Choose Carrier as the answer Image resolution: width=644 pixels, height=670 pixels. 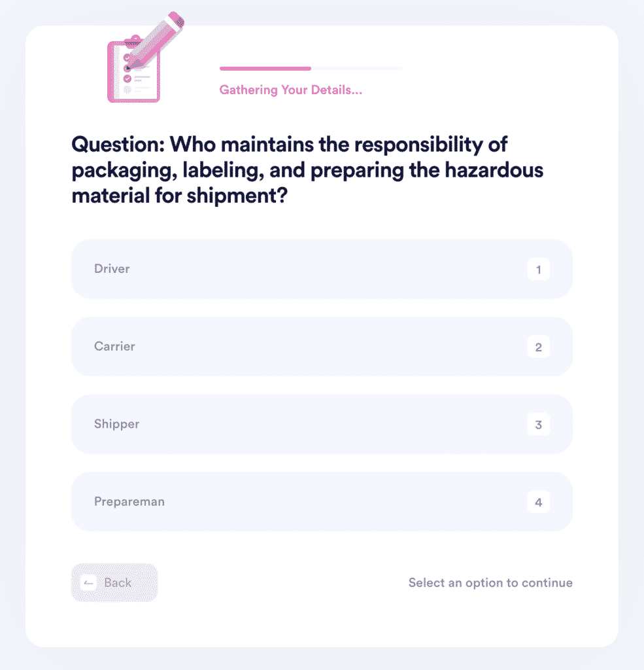pos(322,347)
